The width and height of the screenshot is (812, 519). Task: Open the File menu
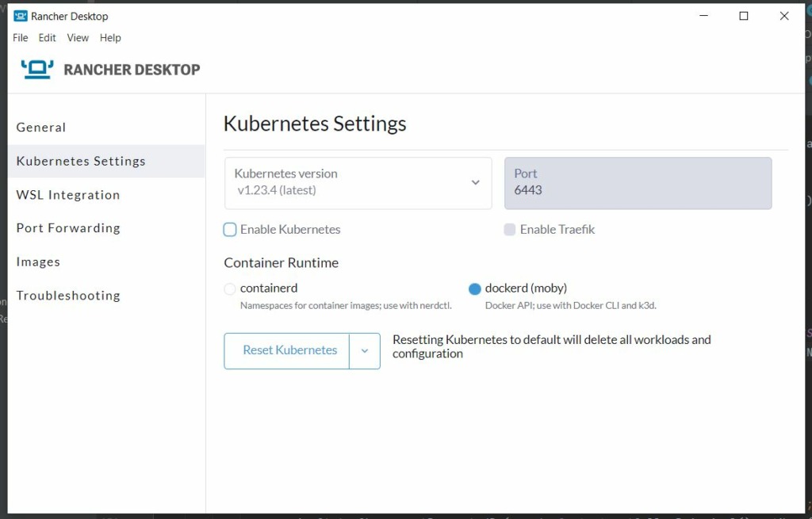[x=20, y=38]
